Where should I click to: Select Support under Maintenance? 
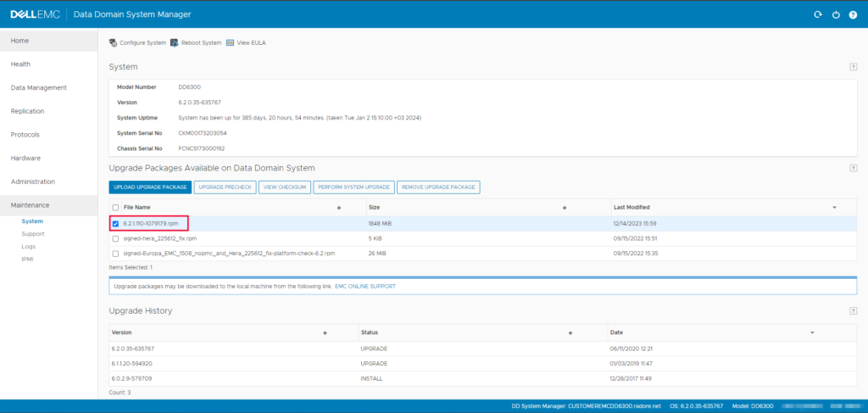click(x=32, y=233)
